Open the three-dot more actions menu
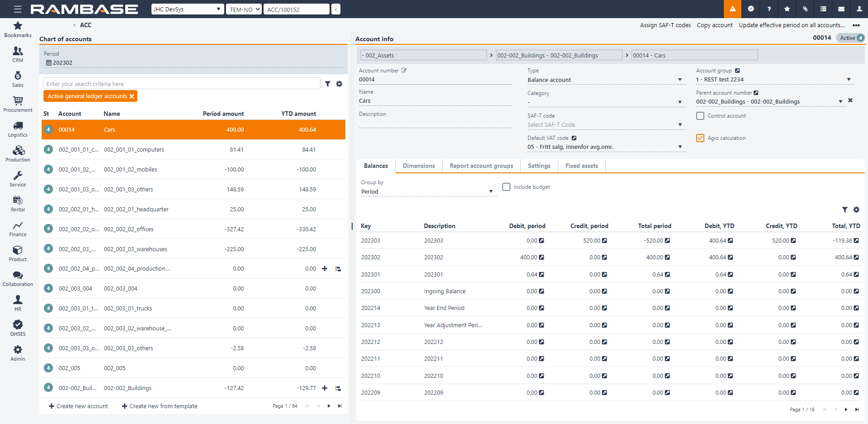868x424 pixels. (x=856, y=25)
